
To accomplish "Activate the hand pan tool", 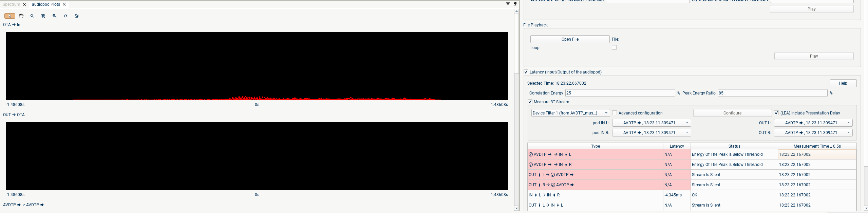I will 21,16.
